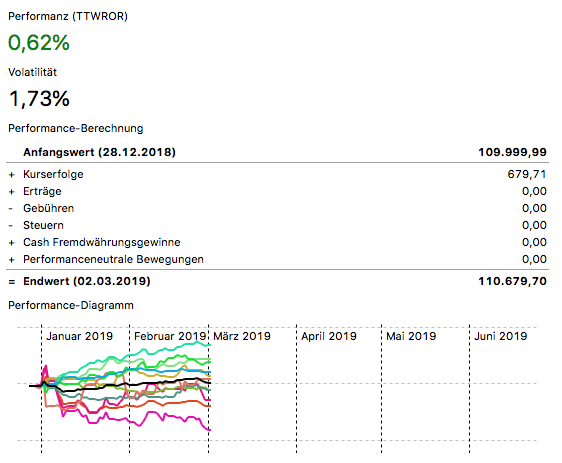The height and width of the screenshot is (463, 562).
Task: Click Performanceneutrale Bewegungen row
Action: pyautogui.click(x=277, y=259)
